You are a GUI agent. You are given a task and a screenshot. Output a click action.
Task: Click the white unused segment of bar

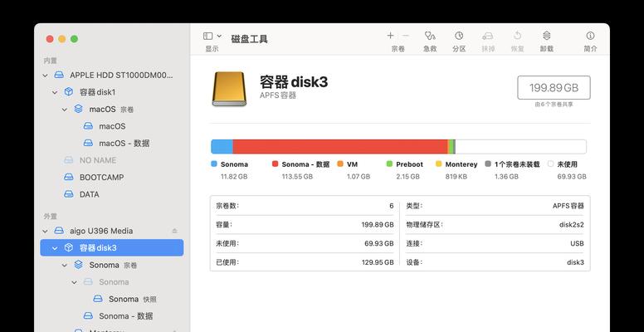coord(521,147)
